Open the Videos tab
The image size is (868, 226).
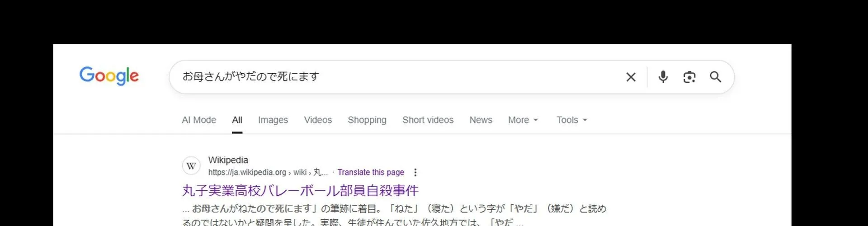click(318, 120)
